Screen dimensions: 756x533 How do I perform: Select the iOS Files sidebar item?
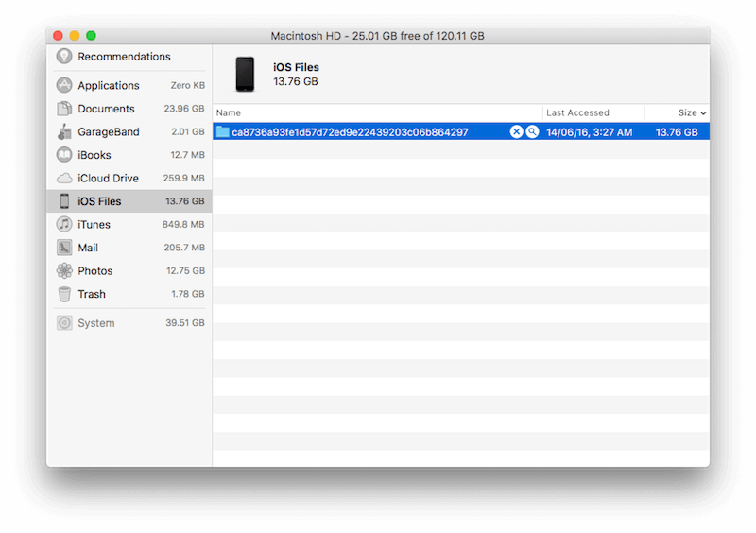tap(129, 201)
